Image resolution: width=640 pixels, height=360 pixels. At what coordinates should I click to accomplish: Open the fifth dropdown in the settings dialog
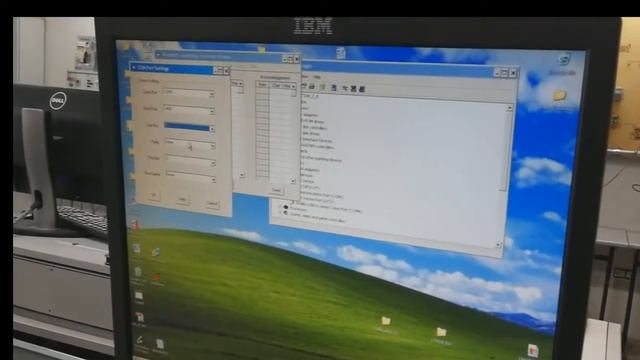191,160
